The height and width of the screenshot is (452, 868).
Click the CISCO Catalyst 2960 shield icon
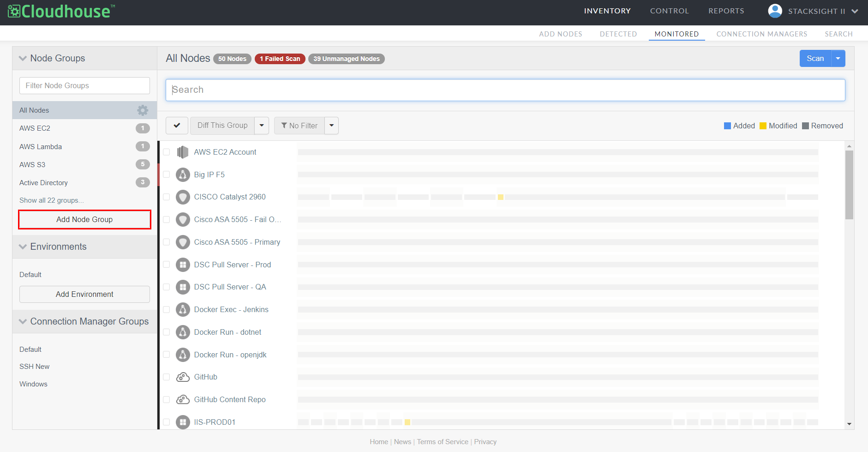point(183,197)
